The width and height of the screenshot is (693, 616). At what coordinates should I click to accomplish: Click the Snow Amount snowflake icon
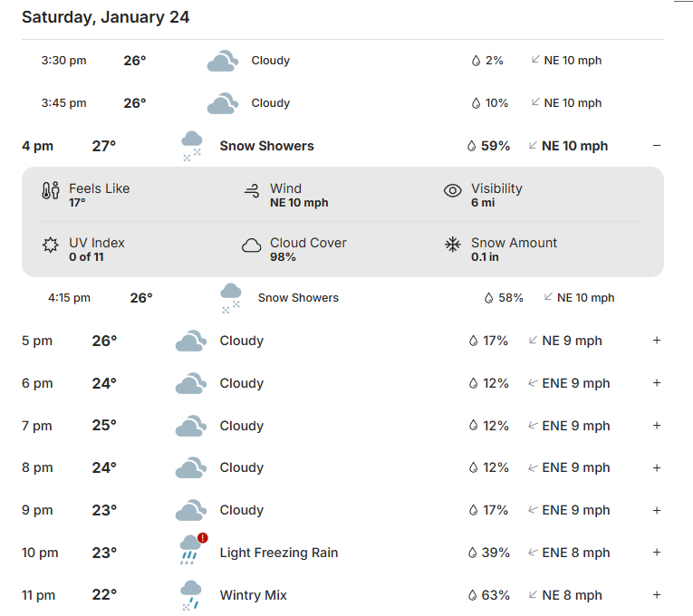tap(453, 245)
